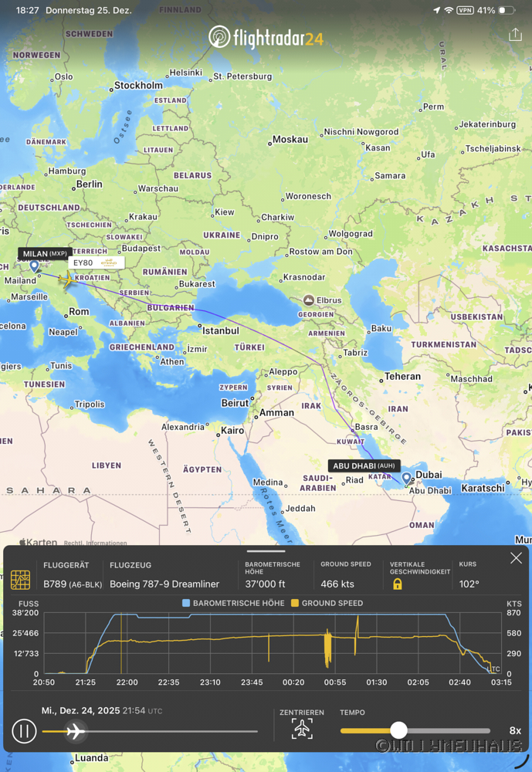The height and width of the screenshot is (772, 532).
Task: Toggle Barometrische Höhe graph legend
Action: pyautogui.click(x=233, y=603)
